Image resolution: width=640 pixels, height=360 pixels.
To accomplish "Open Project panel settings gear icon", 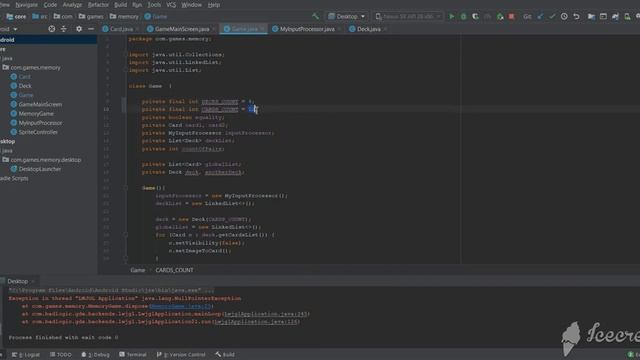I will click(x=79, y=29).
